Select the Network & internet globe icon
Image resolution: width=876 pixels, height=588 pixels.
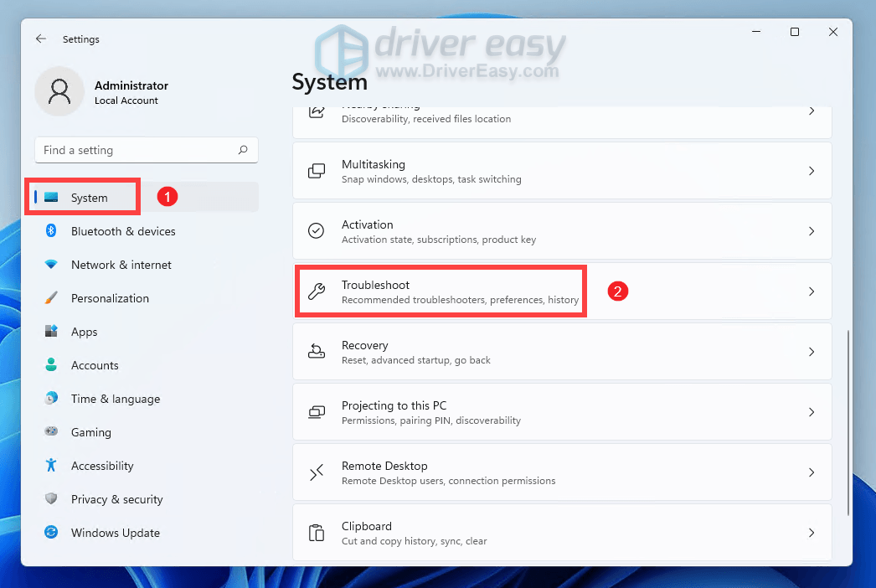pos(53,265)
